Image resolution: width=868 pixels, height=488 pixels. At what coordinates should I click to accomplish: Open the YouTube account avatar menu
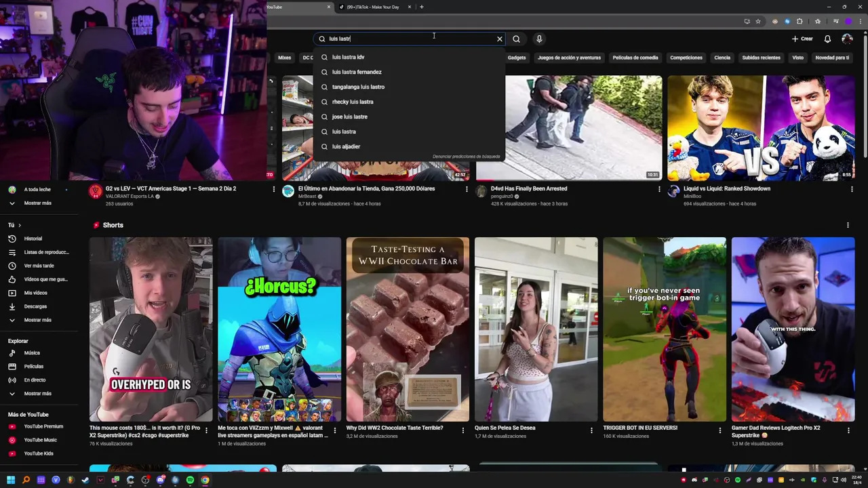[x=847, y=39]
